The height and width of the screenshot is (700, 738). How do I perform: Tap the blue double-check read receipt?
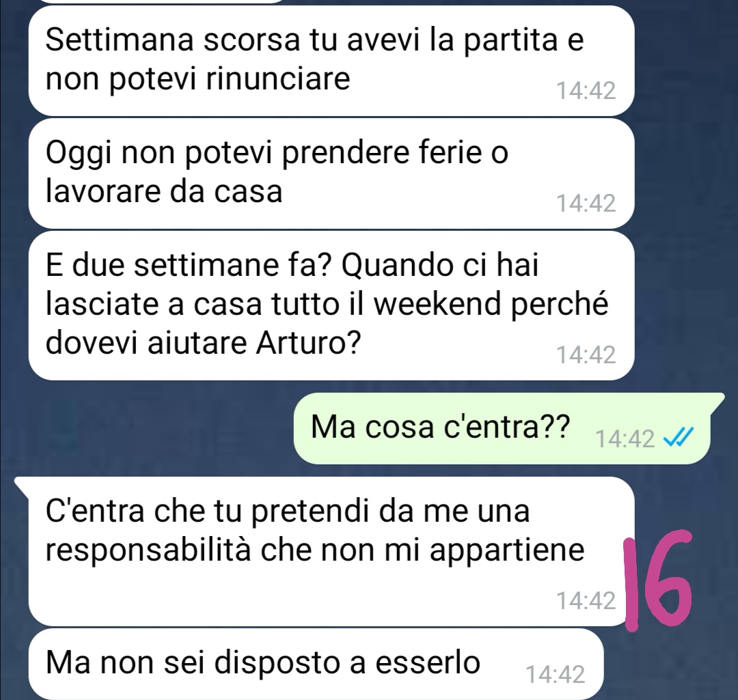coord(679,438)
